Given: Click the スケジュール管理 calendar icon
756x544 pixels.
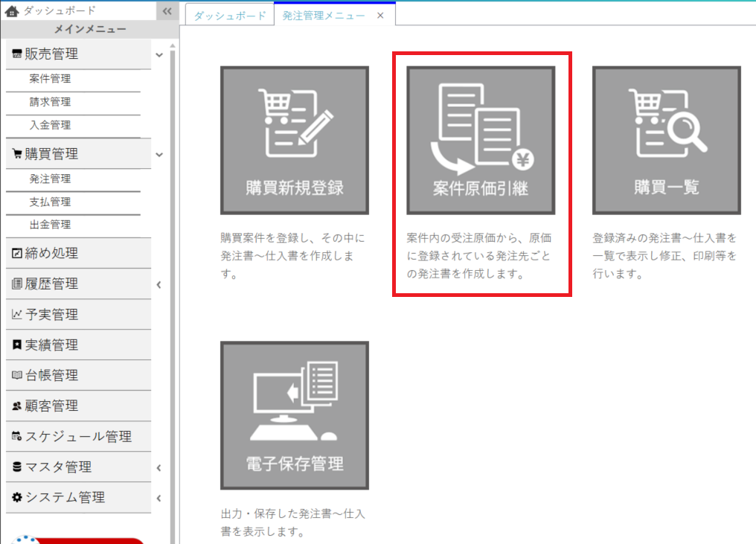Looking at the screenshot, I should [17, 436].
